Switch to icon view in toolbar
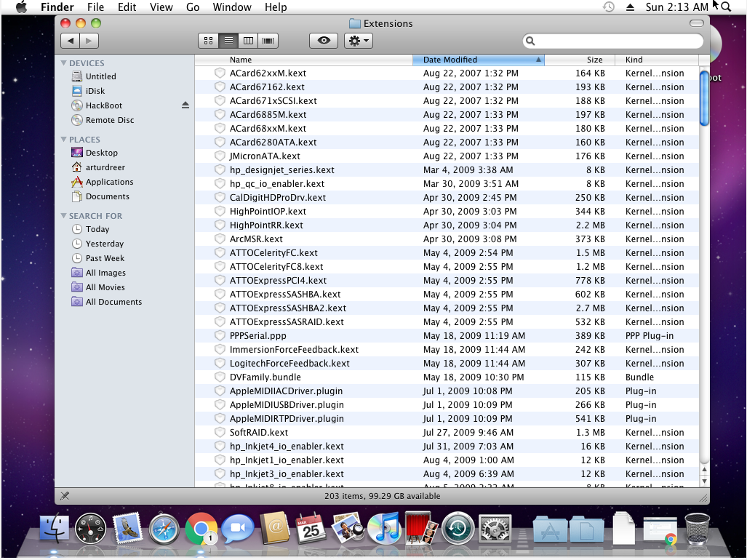 point(208,41)
